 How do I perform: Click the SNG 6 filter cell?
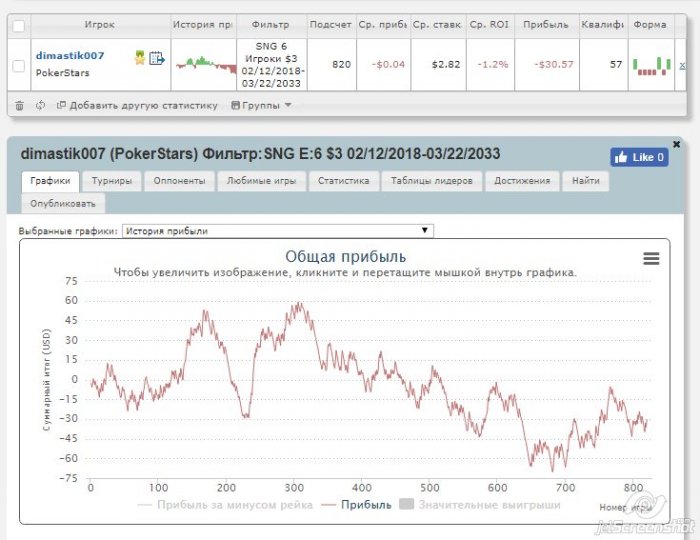tap(271, 65)
